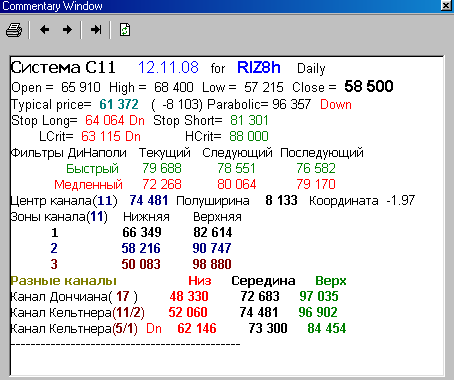This screenshot has height=380, width=454.
Task: Click the Быстрый filter label
Action: [92, 169]
